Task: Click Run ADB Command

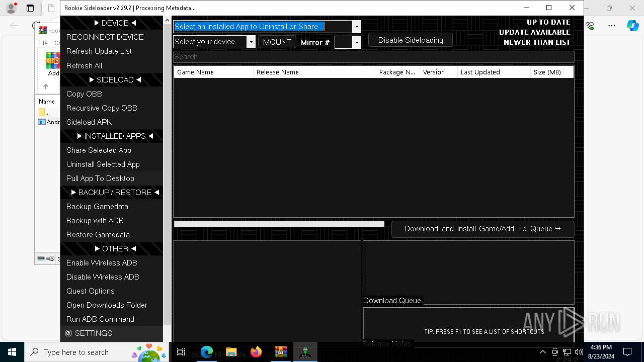Action: click(112, 319)
